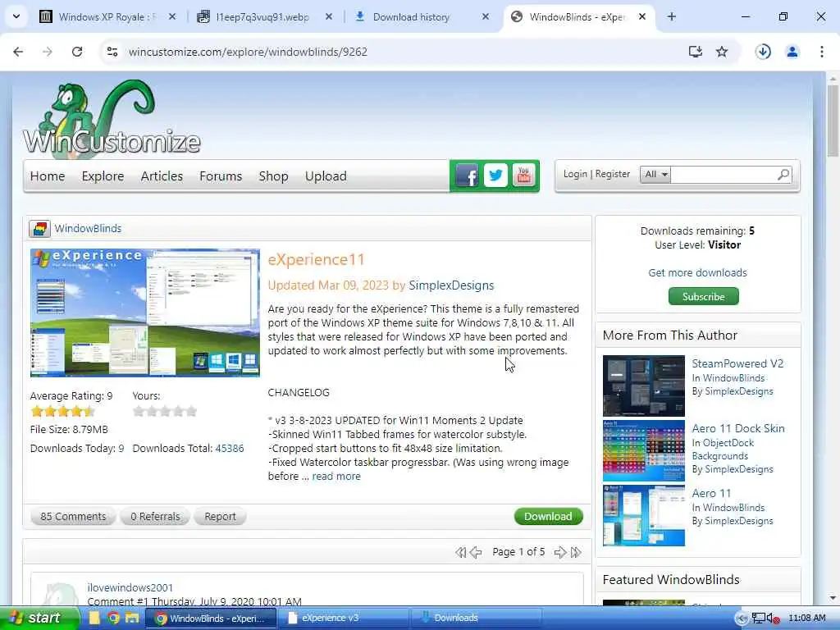
Task: Close the l1eep7q3vuq91.webp tab
Action: pyautogui.click(x=329, y=16)
